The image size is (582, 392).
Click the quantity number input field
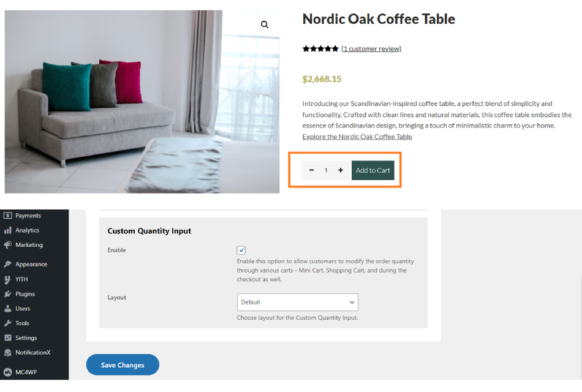point(326,170)
